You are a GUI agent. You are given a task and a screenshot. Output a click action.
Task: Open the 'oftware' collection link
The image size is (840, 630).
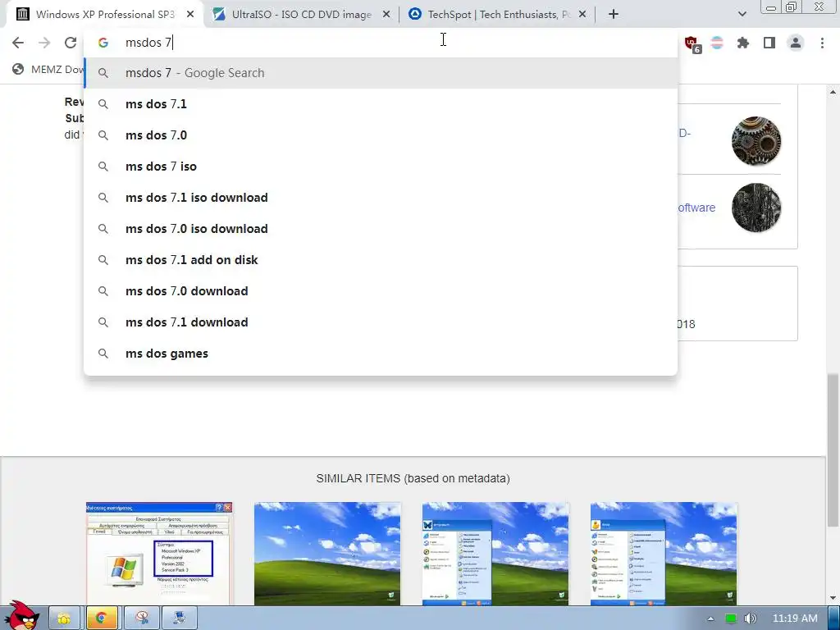click(x=696, y=208)
